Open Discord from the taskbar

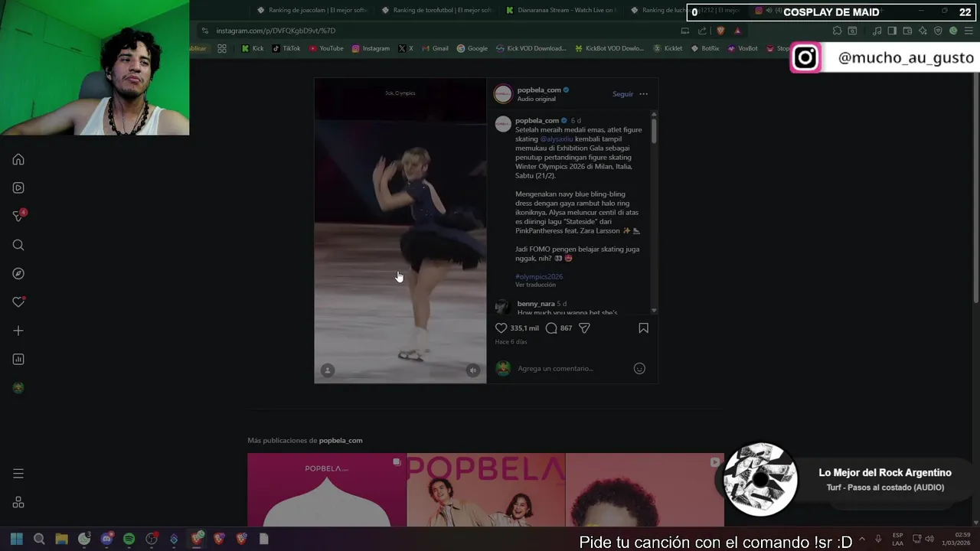coord(106,539)
